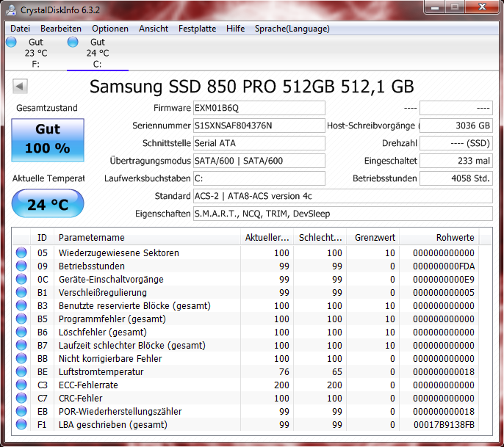Minimize the CrystalDiskInfo window
Viewport: 504px width, 447px height.
click(x=435, y=7)
